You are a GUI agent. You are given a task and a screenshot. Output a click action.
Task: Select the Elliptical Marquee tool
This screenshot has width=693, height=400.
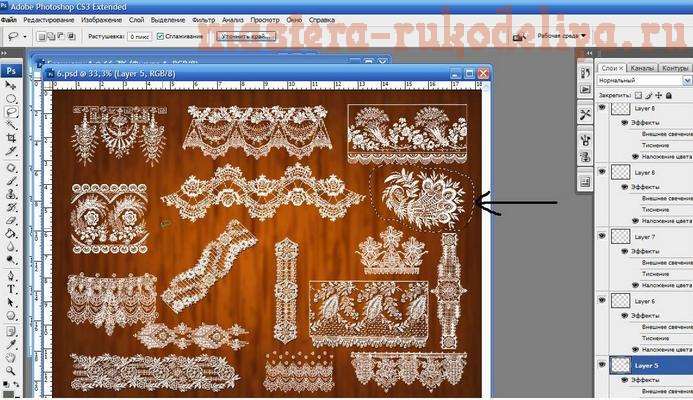pyautogui.click(x=11, y=99)
